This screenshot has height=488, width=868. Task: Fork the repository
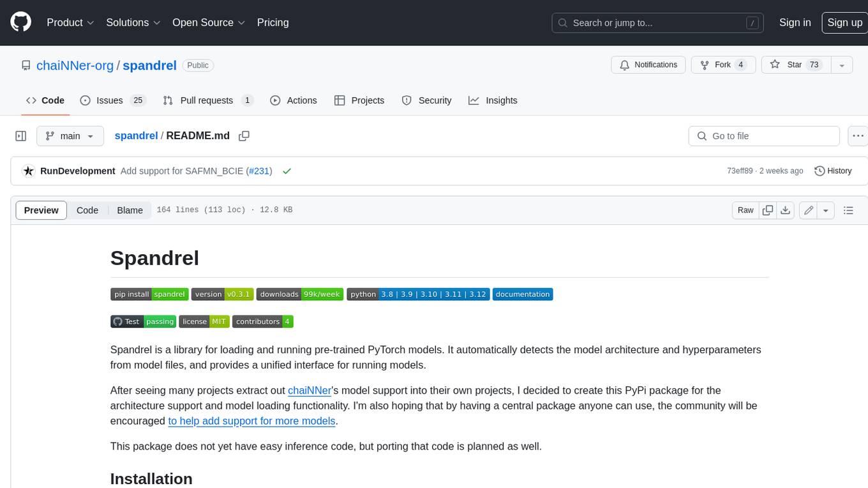[x=723, y=65]
